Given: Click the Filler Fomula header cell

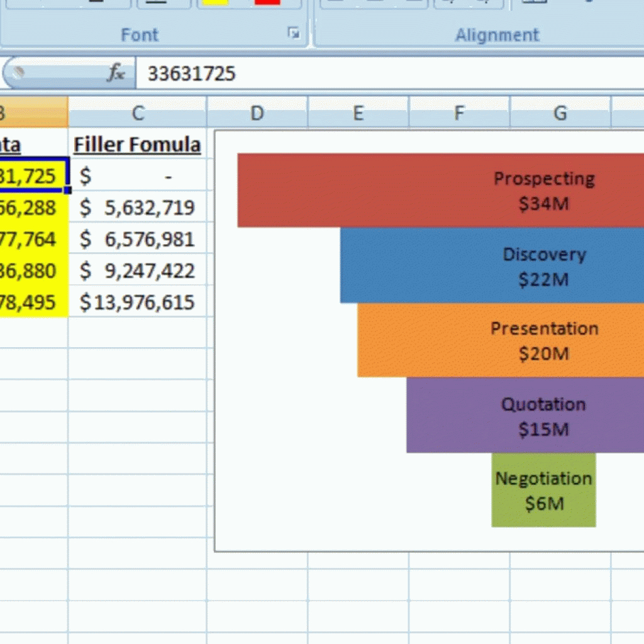Looking at the screenshot, I should pos(137,145).
